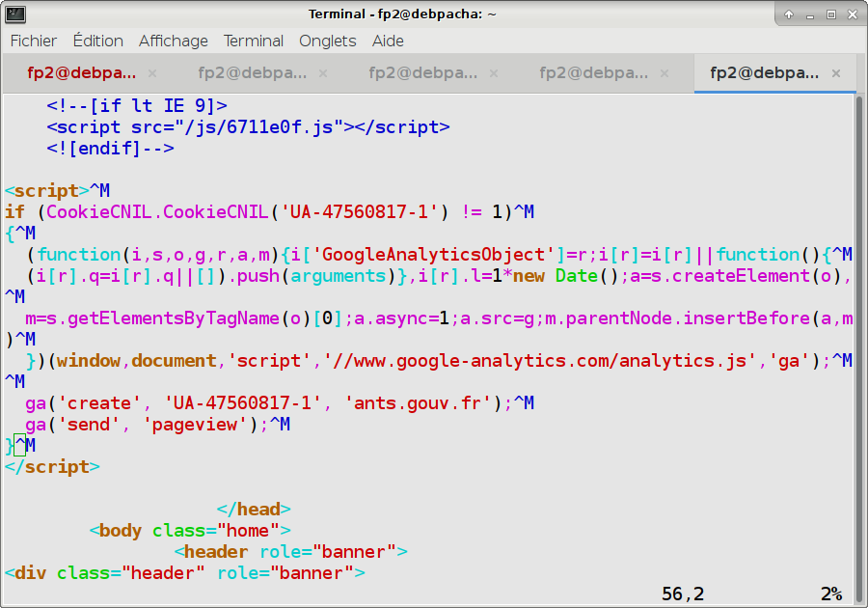The width and height of the screenshot is (868, 608).
Task: Click the 'ants.gouv.fr' string
Action: tap(418, 403)
